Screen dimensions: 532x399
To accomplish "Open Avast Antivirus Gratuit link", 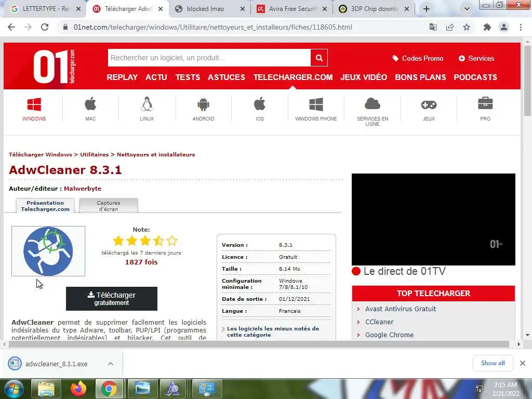I will click(x=401, y=309).
